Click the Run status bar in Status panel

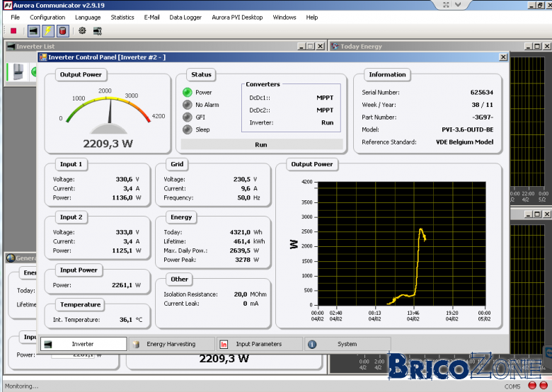(262, 144)
